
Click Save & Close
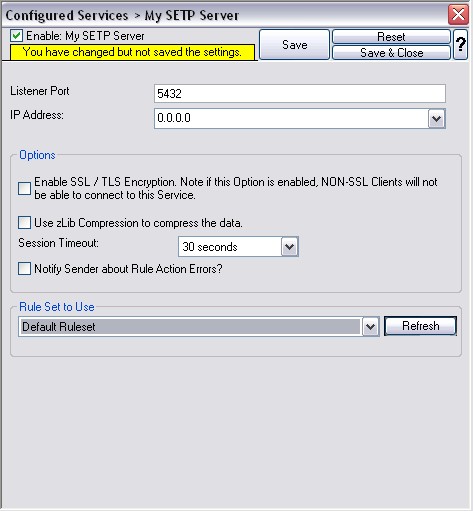click(391, 53)
